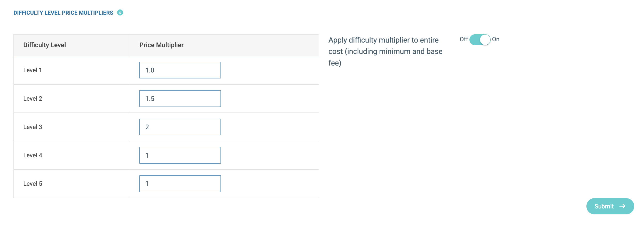
Task: Click the info icon beside Difficulty Level Price Multipliers
Action: point(120,12)
